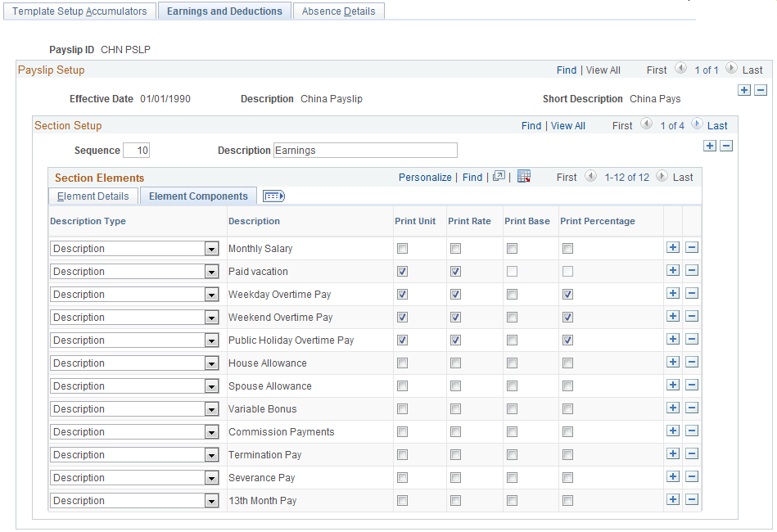Enable Print Percentage for House Allowance
777x532 pixels.
pos(566,363)
